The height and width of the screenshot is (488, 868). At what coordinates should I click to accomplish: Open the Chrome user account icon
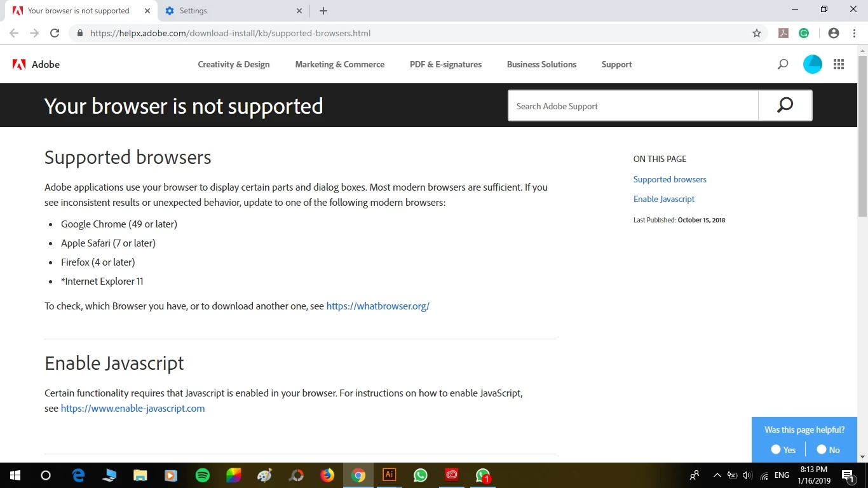click(834, 33)
